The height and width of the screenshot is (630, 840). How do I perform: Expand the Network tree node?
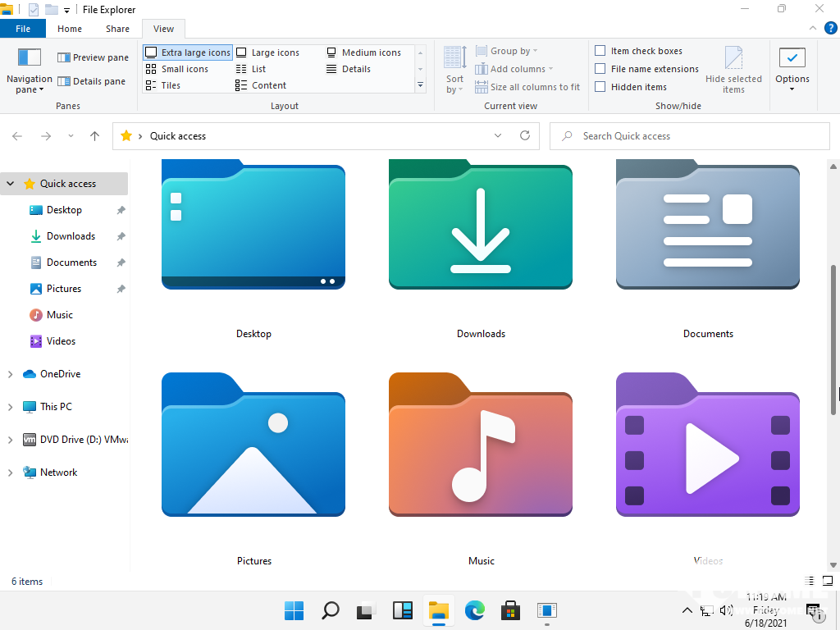coord(10,472)
